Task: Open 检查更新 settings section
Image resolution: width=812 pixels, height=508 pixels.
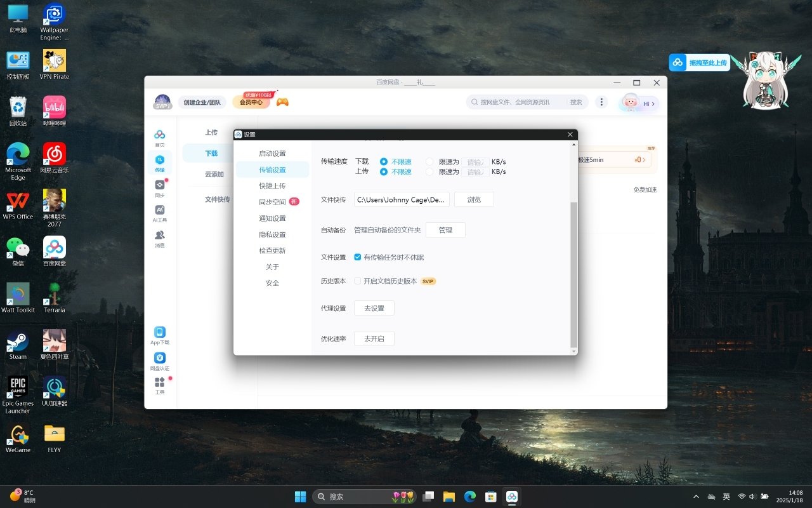Action: pos(272,251)
